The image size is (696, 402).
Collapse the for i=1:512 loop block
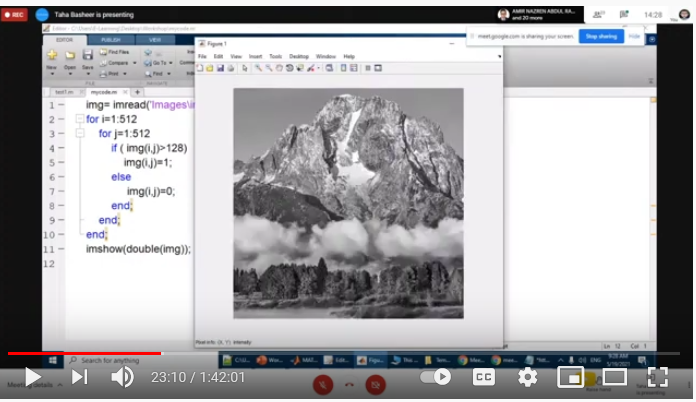[79, 119]
